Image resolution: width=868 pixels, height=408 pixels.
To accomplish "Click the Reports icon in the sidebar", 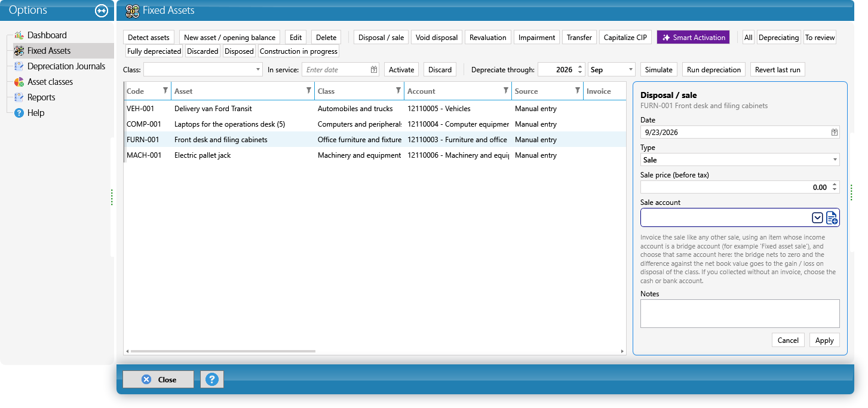I will (x=19, y=97).
